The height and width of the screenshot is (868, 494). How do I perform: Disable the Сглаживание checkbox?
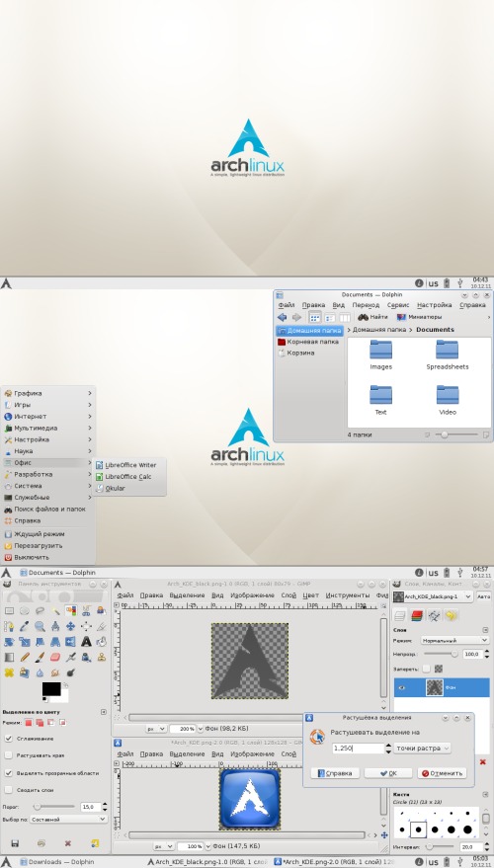(9, 739)
